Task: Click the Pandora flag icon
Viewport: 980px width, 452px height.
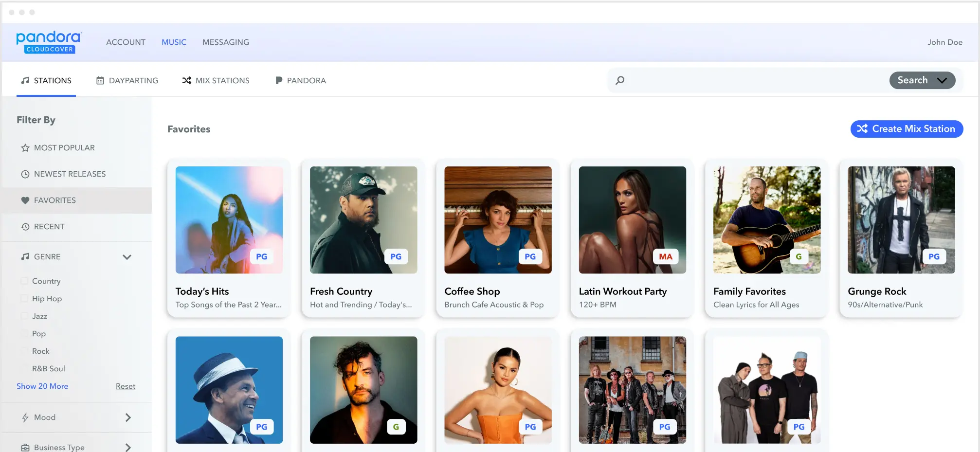Action: point(279,80)
